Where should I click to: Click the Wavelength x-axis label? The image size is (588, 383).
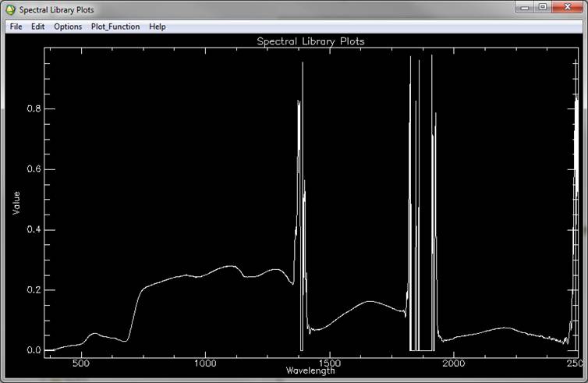pyautogui.click(x=310, y=371)
